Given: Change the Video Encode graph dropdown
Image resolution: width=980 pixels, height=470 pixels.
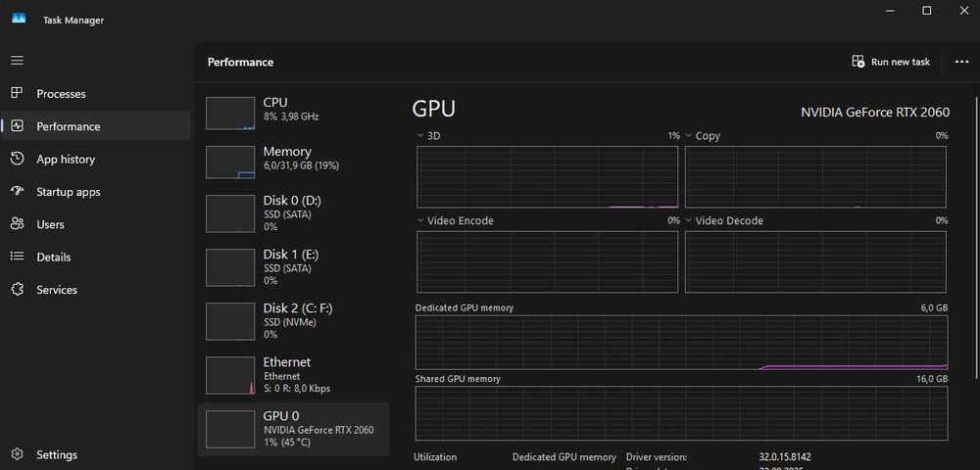Looking at the screenshot, I should pos(421,221).
